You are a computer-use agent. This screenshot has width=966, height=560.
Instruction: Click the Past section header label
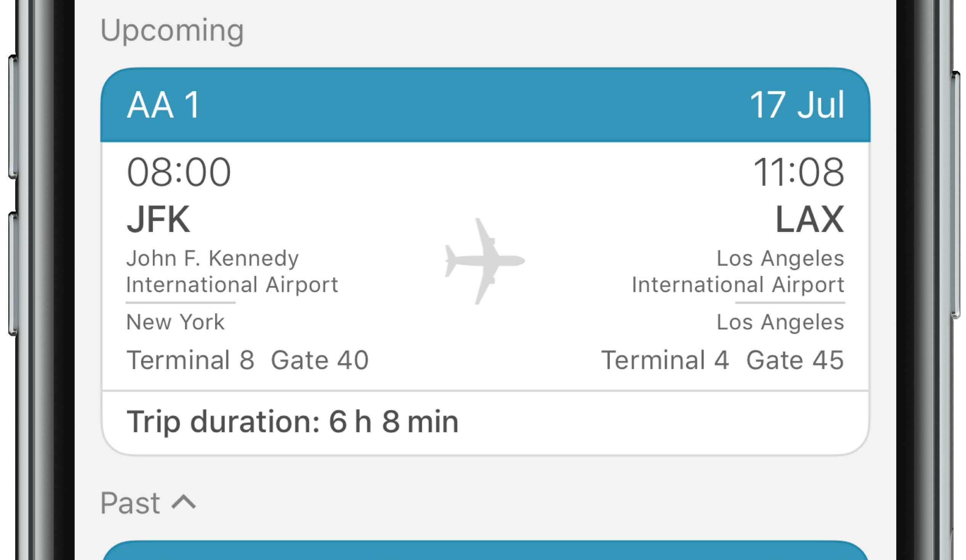click(130, 502)
